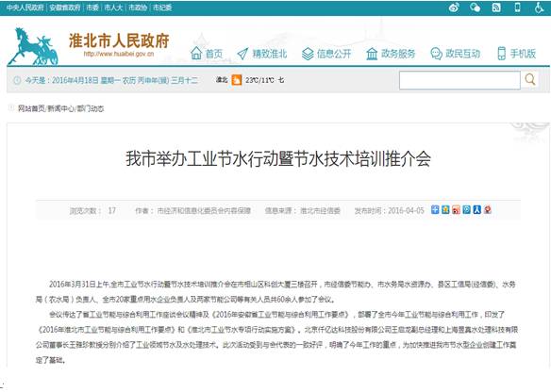The height and width of the screenshot is (392, 551).
Task: Open 市纪委 link
Action: click(x=162, y=8)
